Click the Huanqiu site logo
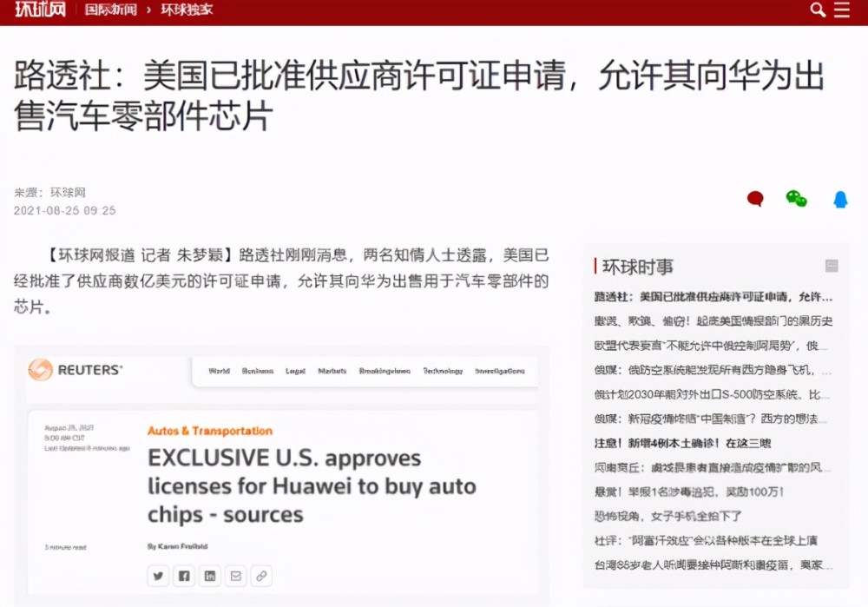 tap(40, 10)
